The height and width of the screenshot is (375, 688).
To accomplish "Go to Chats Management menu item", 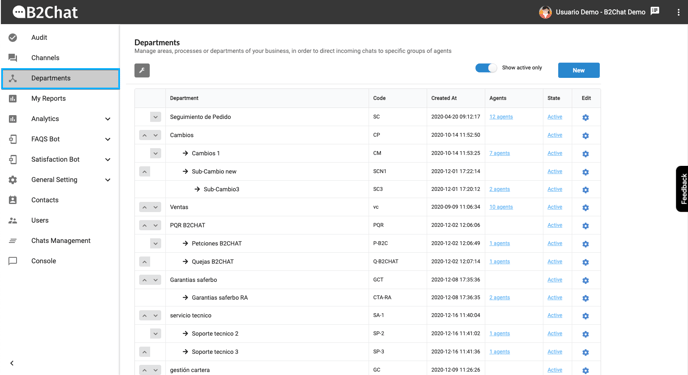I will tap(61, 241).
